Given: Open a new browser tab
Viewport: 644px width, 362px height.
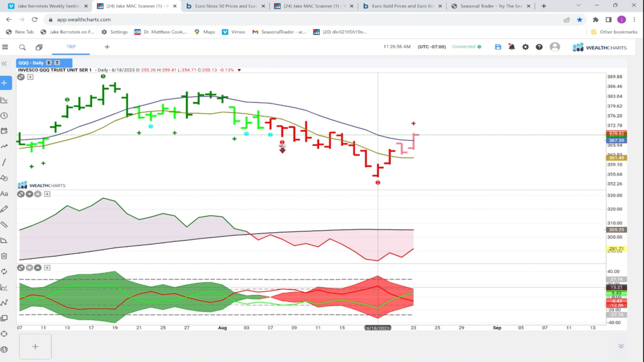Looking at the screenshot, I should 544,6.
